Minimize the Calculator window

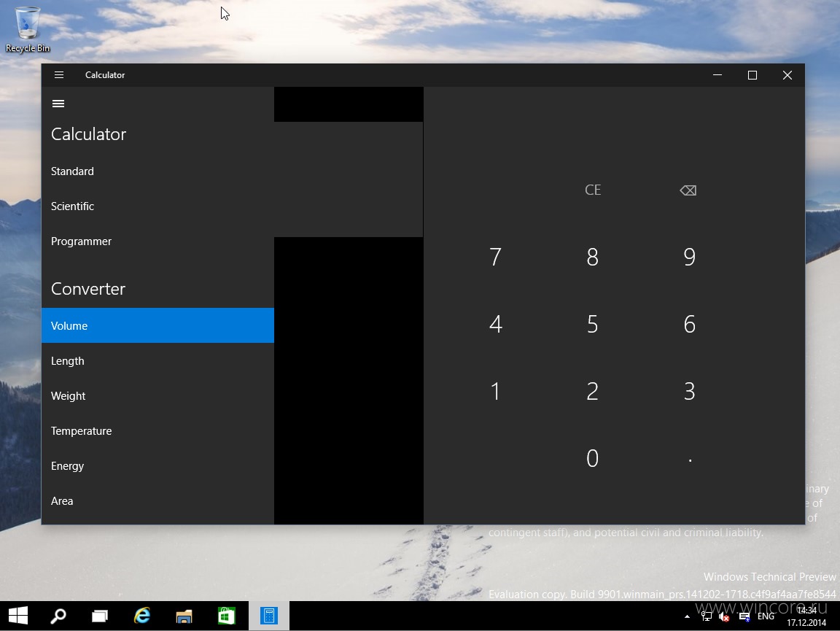(x=717, y=75)
